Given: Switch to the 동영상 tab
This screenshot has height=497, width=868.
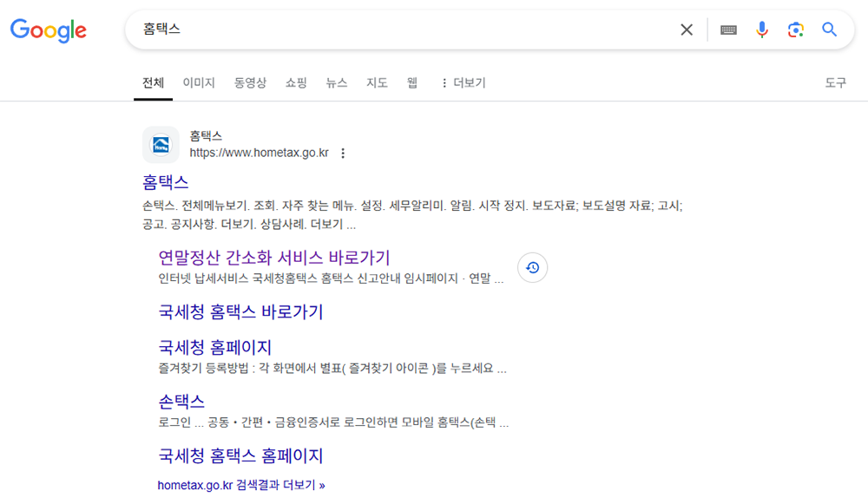Looking at the screenshot, I should (250, 83).
